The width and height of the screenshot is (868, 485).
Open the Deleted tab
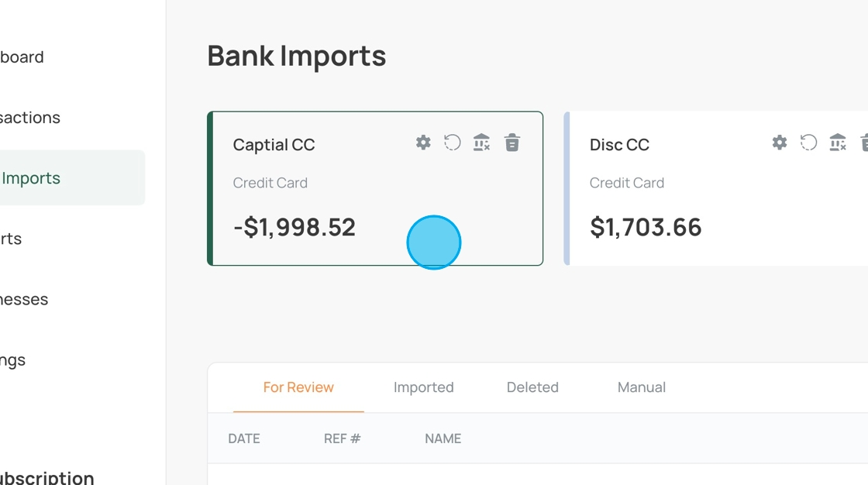532,387
